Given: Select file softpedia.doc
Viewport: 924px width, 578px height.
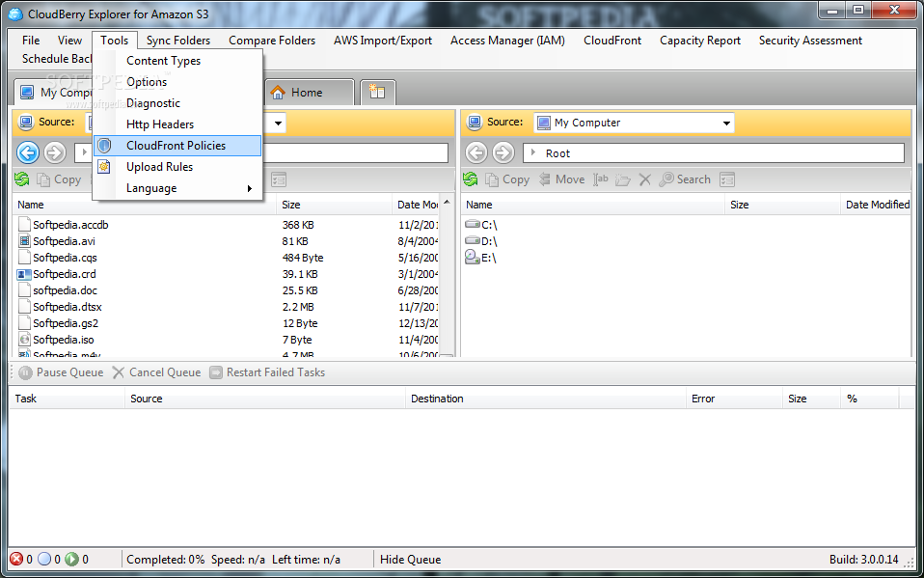Looking at the screenshot, I should click(65, 290).
